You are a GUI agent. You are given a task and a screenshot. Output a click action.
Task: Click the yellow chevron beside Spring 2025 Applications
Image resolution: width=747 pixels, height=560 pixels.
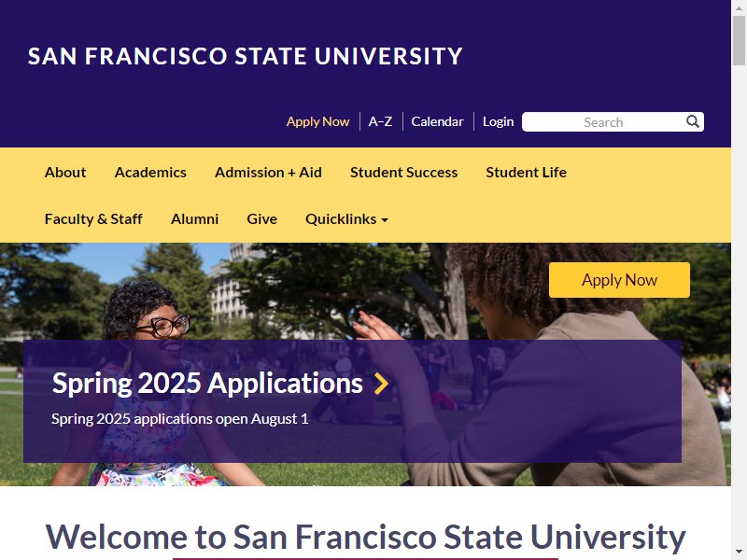381,384
